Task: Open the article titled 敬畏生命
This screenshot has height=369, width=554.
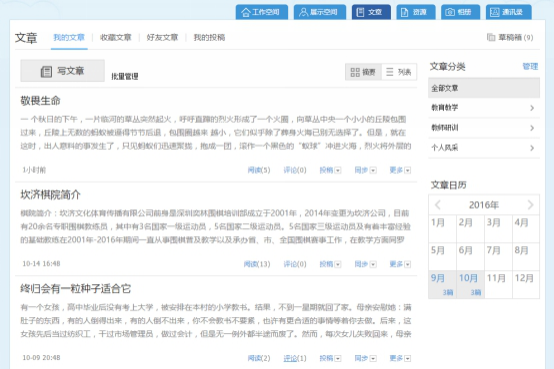Action: click(40, 101)
